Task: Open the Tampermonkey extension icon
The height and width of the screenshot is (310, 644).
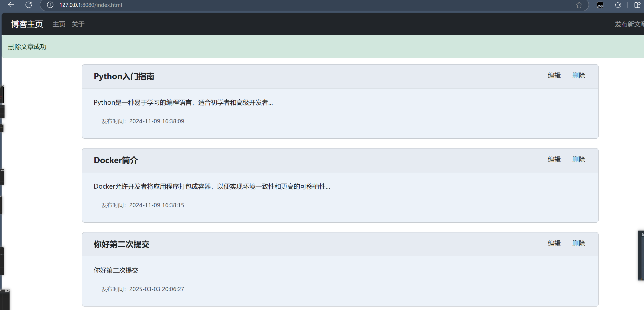Action: [600, 5]
